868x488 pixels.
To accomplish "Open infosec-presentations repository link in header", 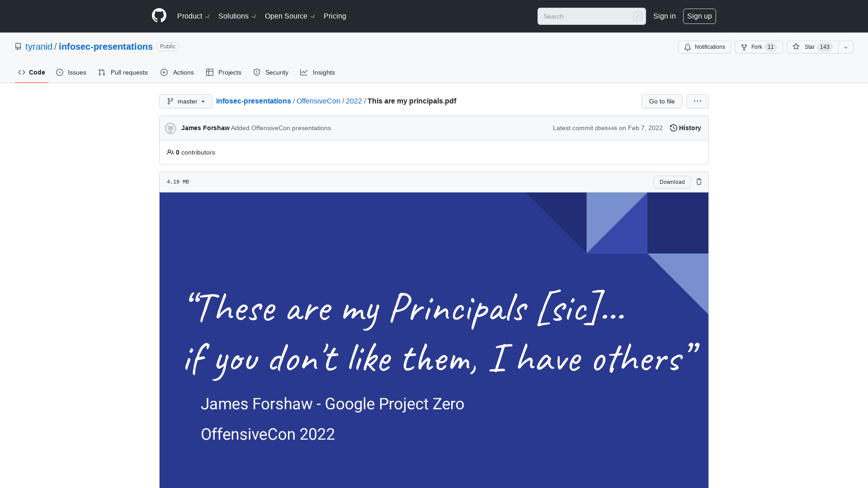I will (106, 47).
